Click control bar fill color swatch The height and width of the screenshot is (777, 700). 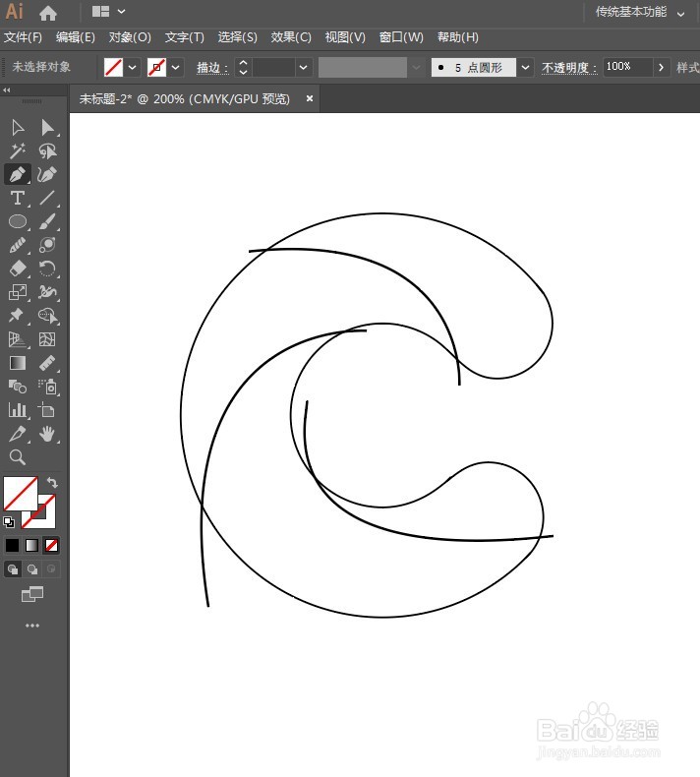(x=113, y=68)
